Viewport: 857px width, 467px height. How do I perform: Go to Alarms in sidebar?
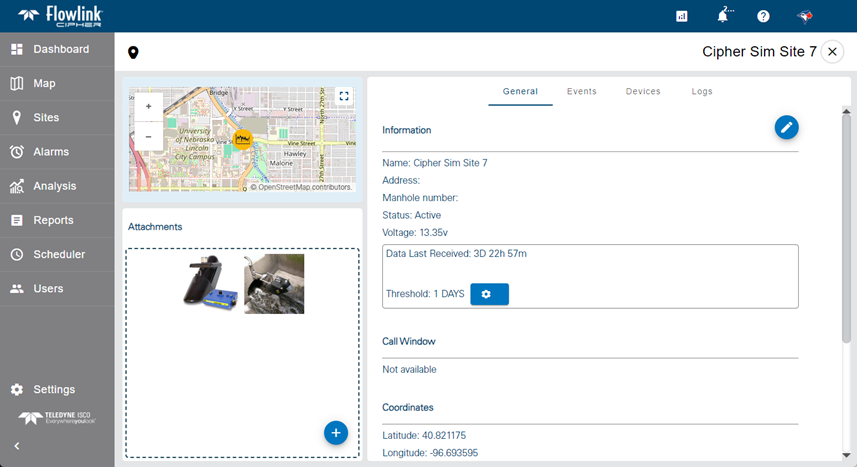(51, 152)
